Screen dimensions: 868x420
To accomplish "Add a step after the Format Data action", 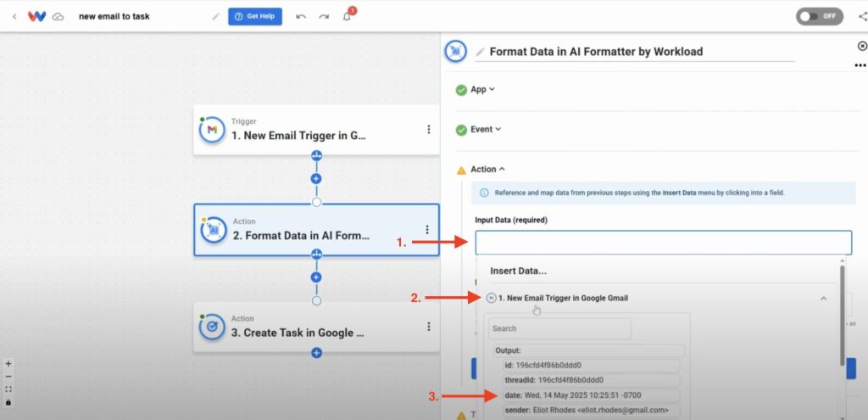I will click(x=316, y=277).
